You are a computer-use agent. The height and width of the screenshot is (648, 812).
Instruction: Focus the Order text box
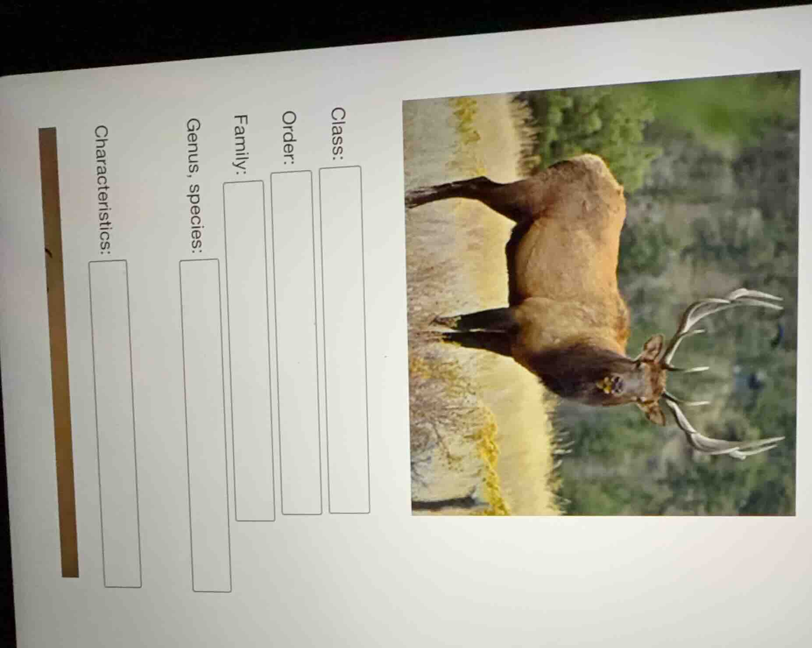click(297, 343)
